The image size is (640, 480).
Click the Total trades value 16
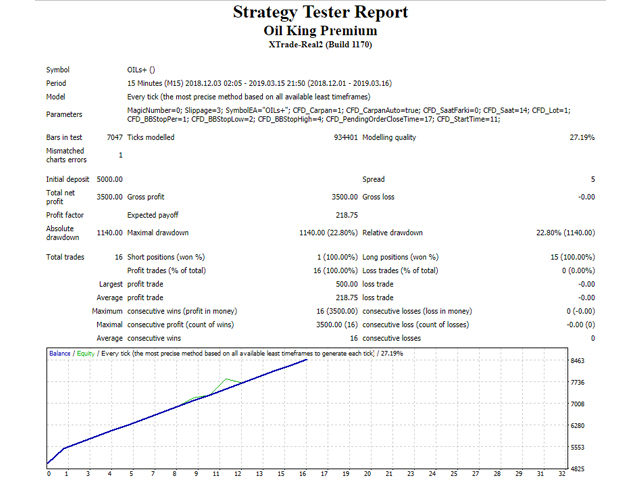point(118,257)
